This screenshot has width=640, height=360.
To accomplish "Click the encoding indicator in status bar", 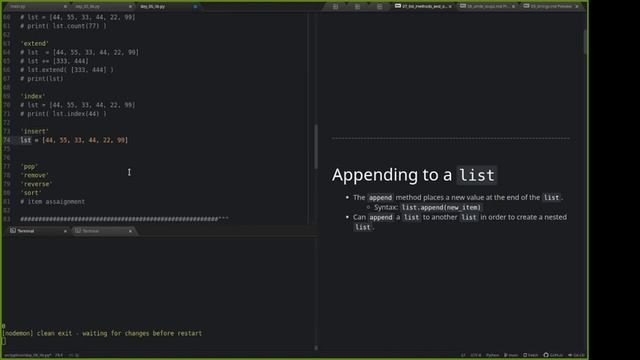I will pos(476,355).
